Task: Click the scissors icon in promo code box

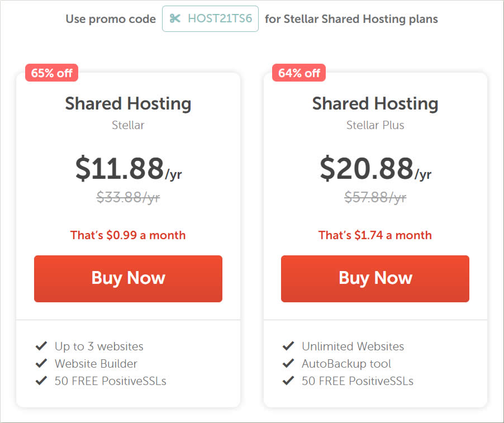Action: [175, 18]
